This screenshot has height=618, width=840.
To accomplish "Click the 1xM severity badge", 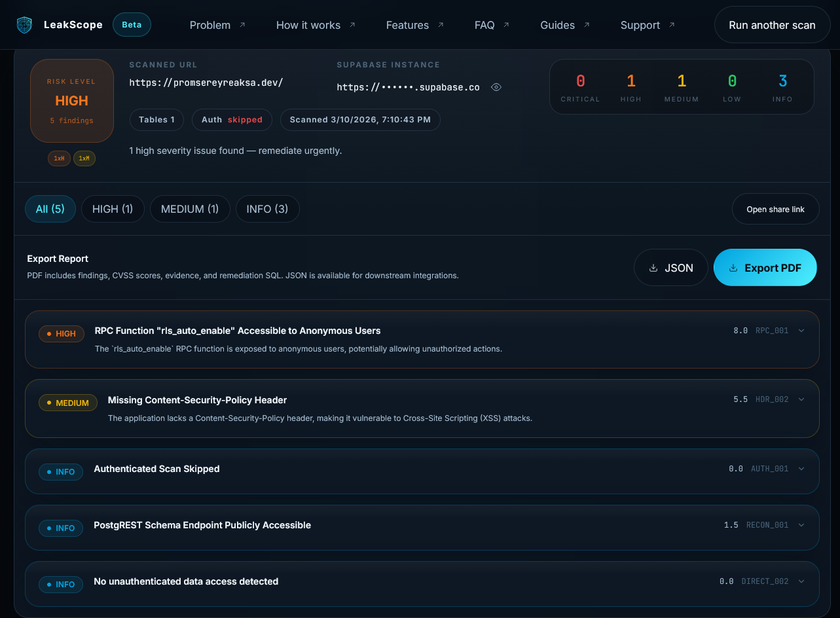I will (x=84, y=158).
